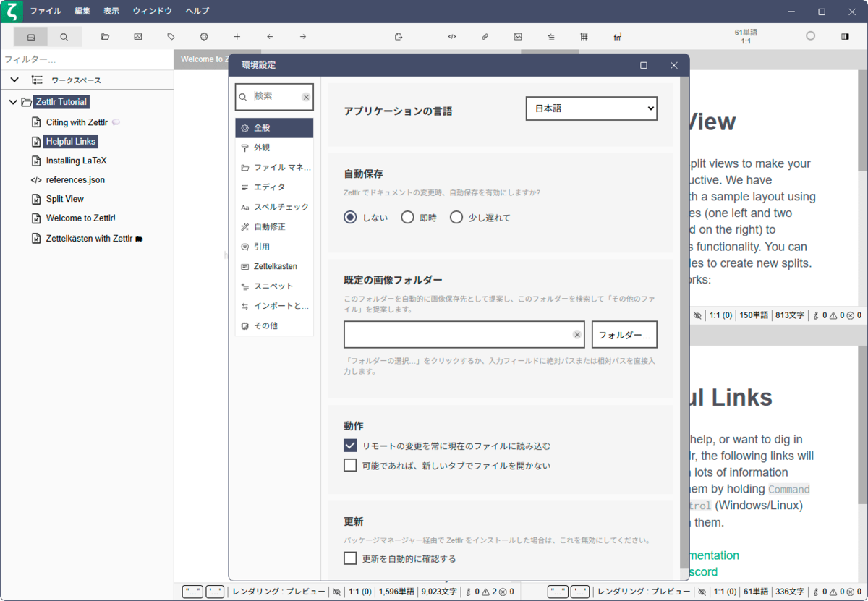The image size is (868, 601).
Task: Open the tag manager toolbar icon
Action: click(171, 37)
